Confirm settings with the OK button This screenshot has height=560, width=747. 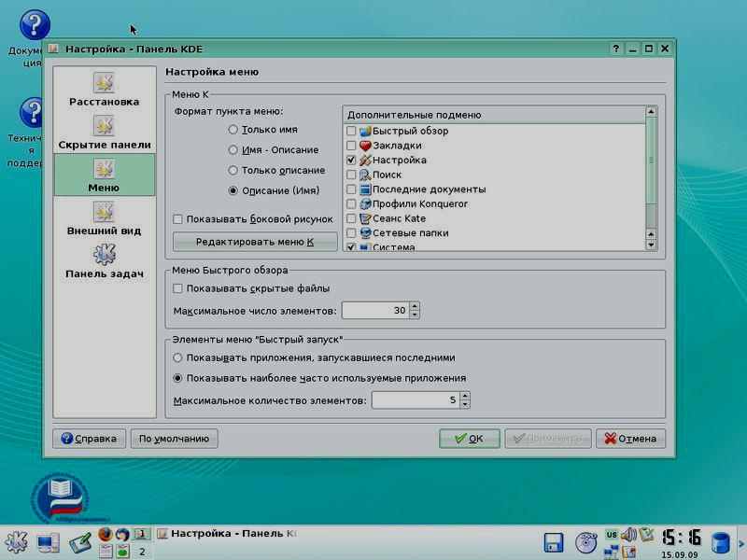[x=470, y=439]
